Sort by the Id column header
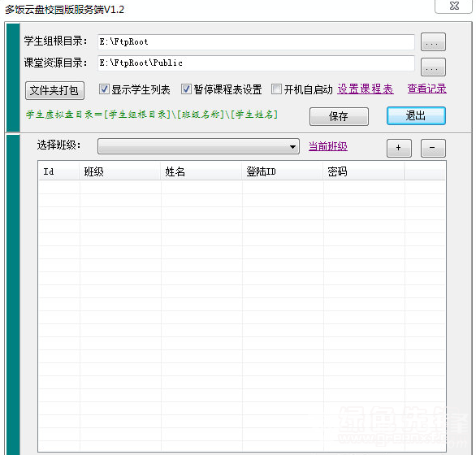476x455 pixels. (x=59, y=171)
